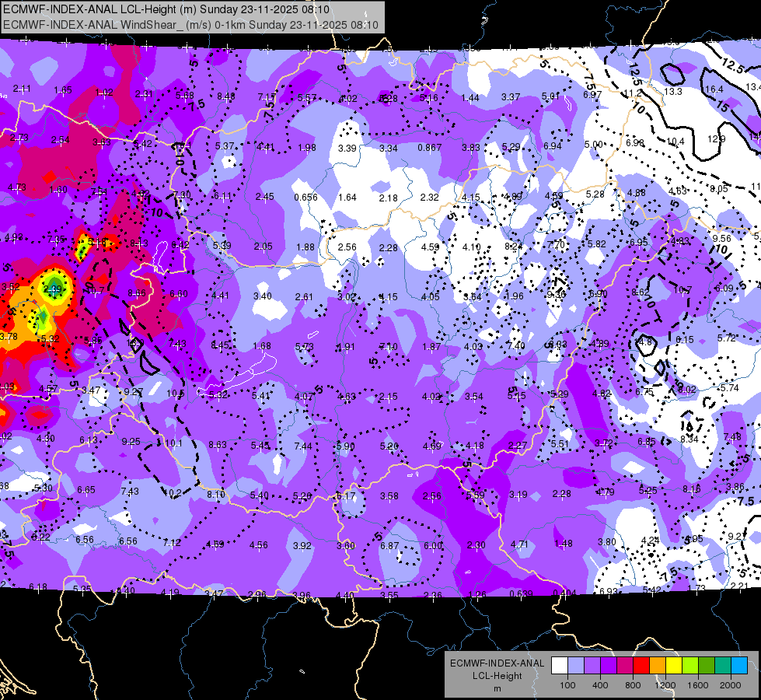Click the wind shear value 3.37
Viewport: 761px width, 700px height.
511,97
